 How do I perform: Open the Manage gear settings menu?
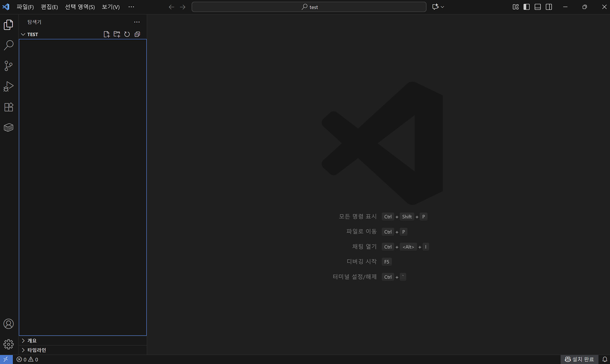tap(9, 344)
